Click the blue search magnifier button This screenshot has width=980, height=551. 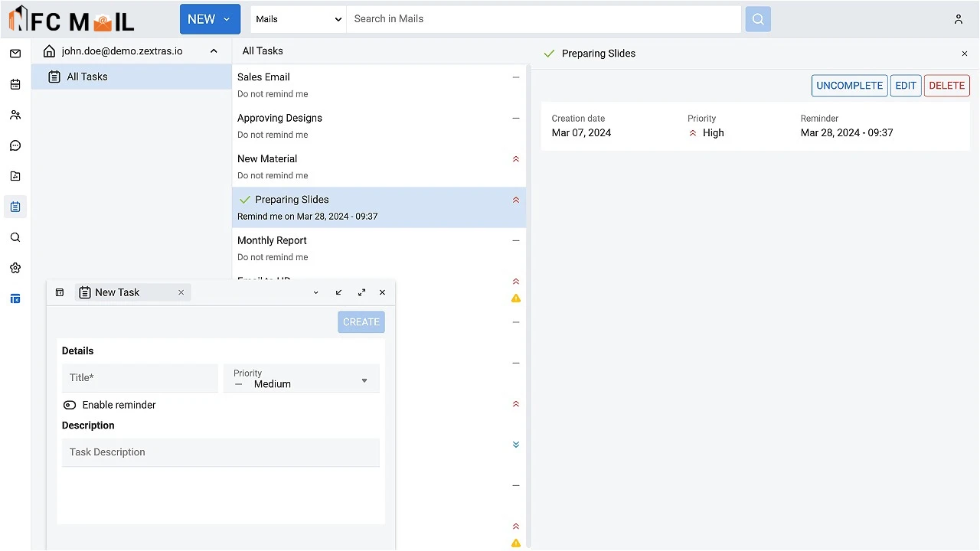point(758,19)
